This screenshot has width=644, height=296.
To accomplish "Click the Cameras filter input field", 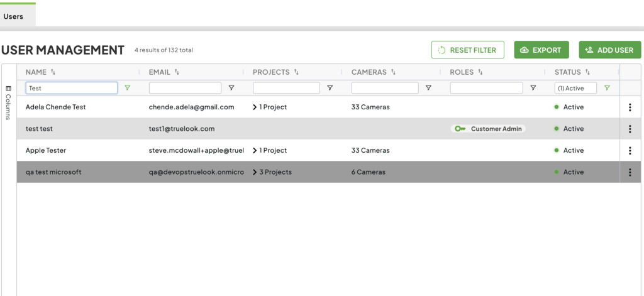I will pos(385,88).
